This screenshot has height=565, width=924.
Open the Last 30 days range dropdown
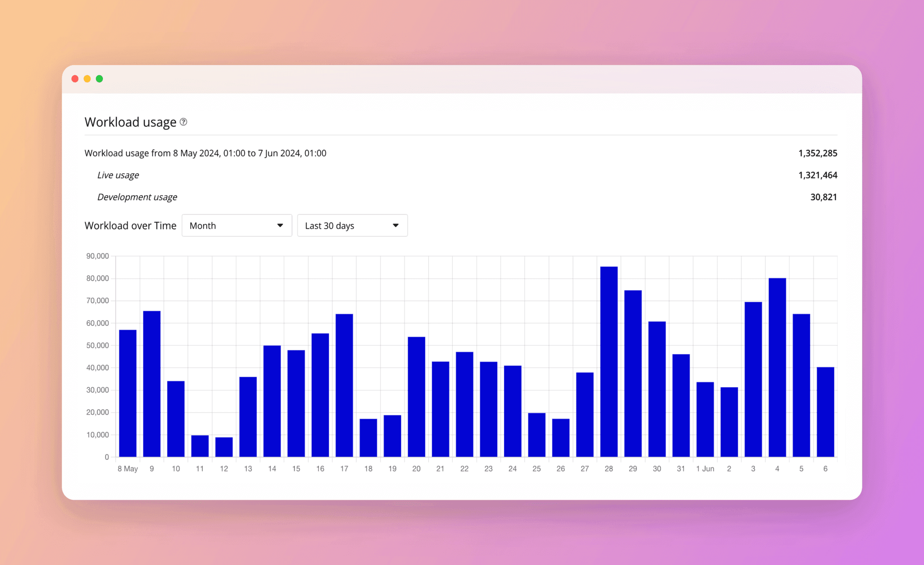[352, 225]
